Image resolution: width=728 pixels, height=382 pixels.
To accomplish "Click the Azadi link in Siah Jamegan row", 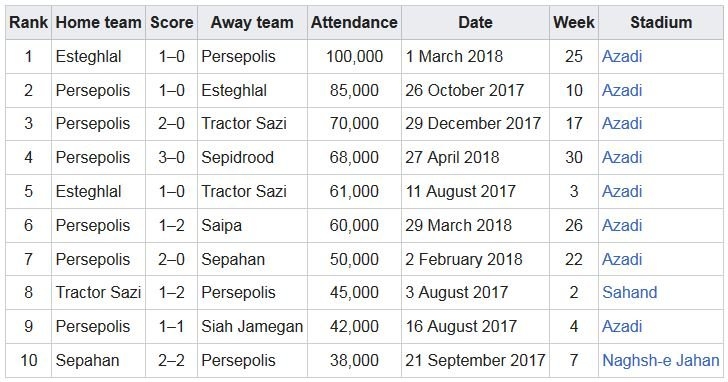I will pos(622,326).
